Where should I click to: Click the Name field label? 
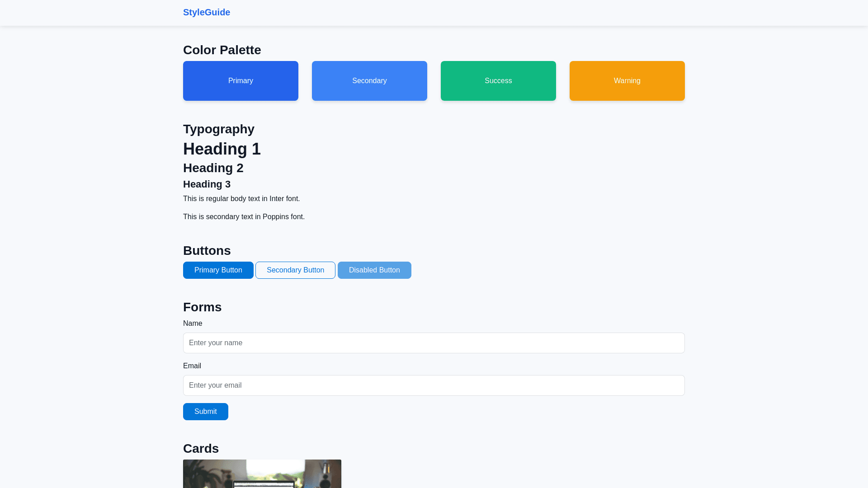pos(193,324)
